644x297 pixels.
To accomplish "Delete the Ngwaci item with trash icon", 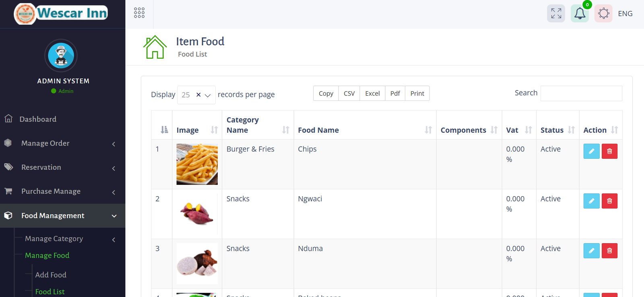I will 609,201.
